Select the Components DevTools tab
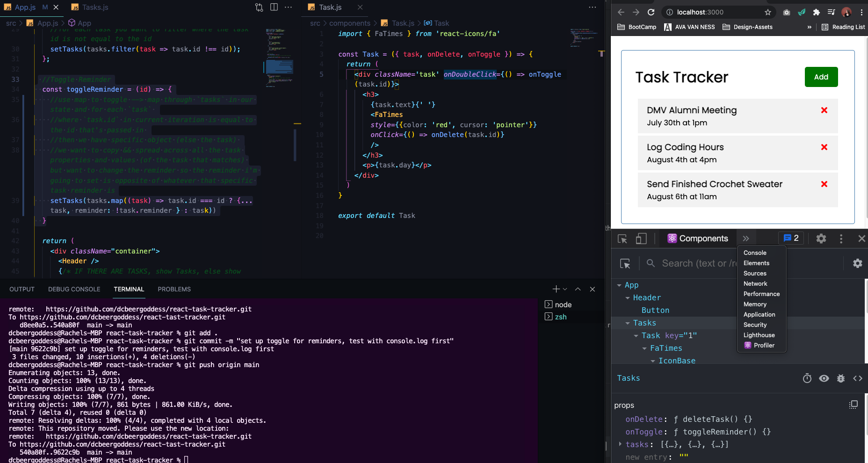 (x=698, y=239)
